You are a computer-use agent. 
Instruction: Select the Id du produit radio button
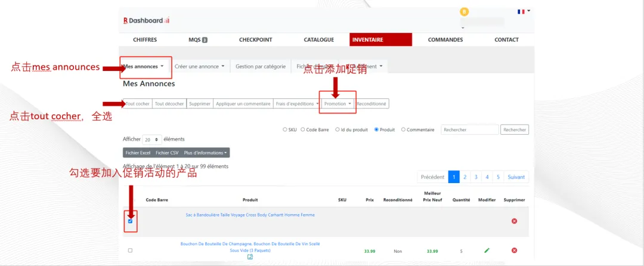(x=337, y=129)
